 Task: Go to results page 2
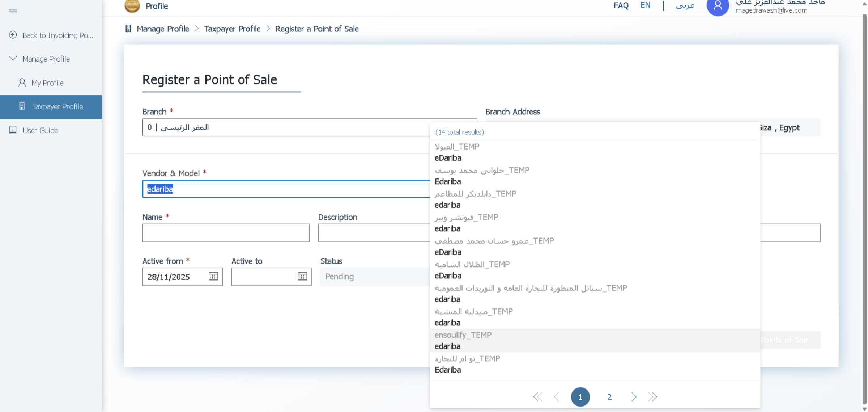(609, 397)
